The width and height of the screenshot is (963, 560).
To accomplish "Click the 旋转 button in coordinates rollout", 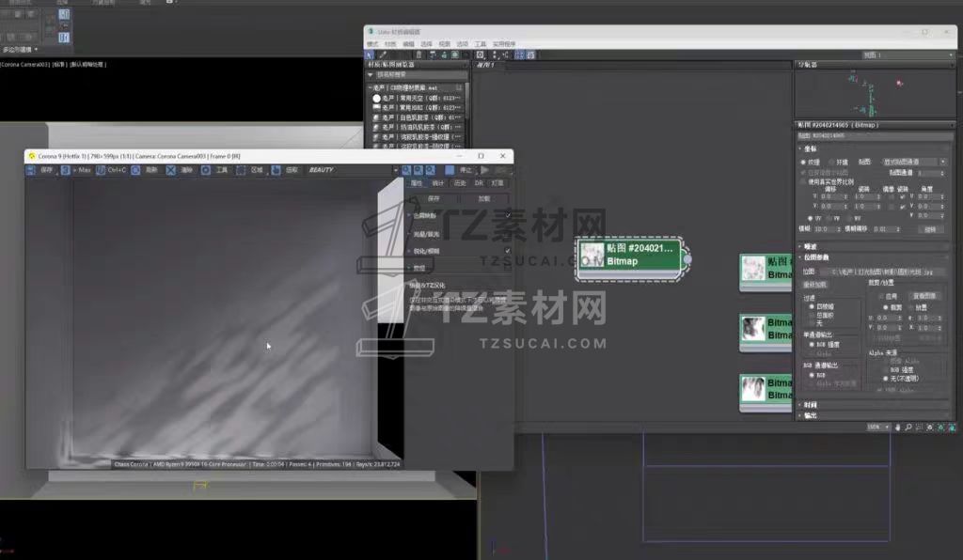I will [931, 229].
